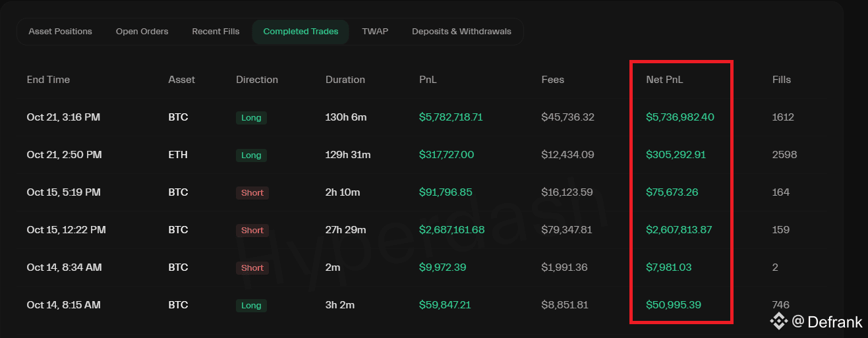Click the $2,607,813.87 net PnL value

tap(679, 230)
